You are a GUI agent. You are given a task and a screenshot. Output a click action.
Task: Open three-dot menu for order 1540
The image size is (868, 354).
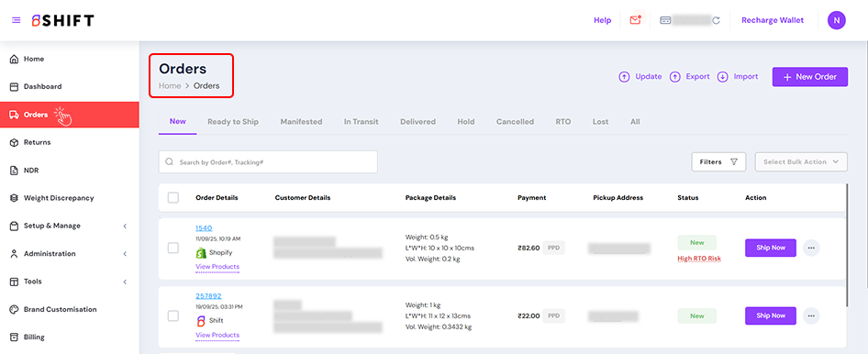click(x=811, y=248)
